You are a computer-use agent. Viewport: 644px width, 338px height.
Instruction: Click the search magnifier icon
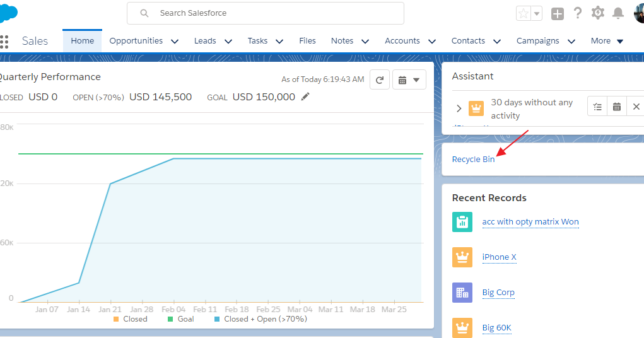[x=144, y=13]
